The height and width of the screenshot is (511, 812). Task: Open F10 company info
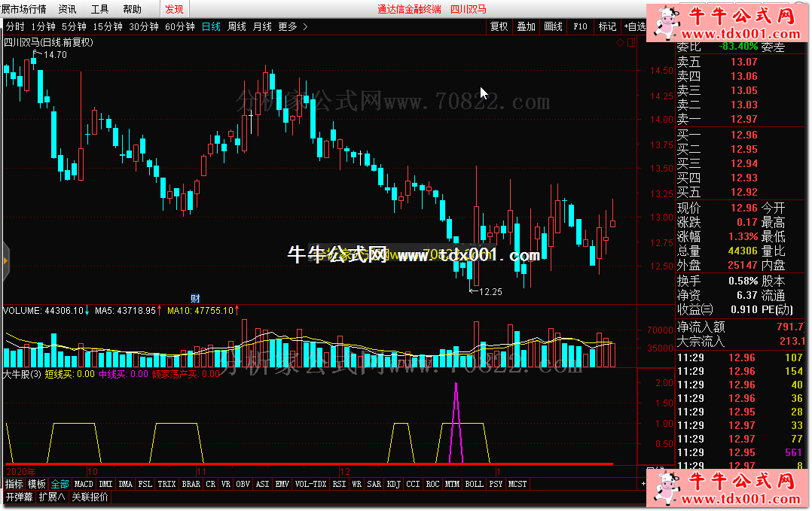[x=580, y=26]
